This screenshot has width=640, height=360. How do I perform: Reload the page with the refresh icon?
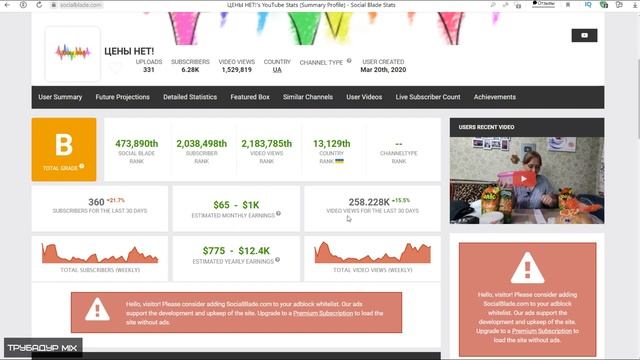coord(39,5)
